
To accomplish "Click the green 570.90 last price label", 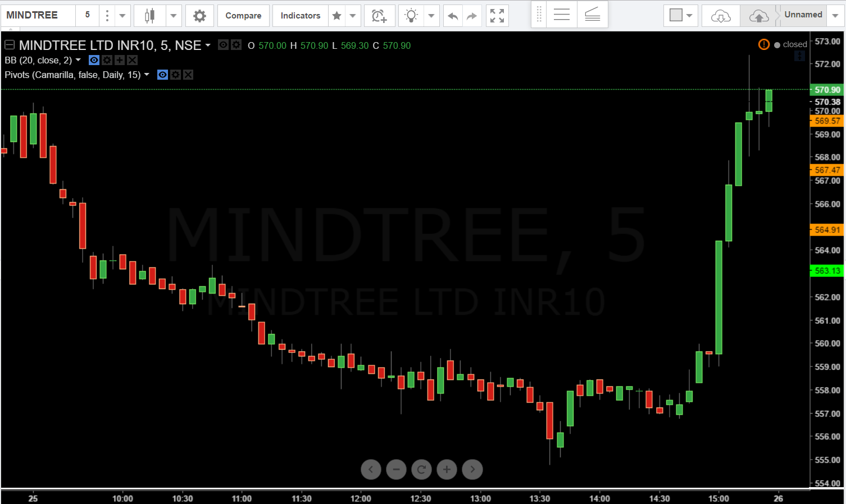I will (827, 90).
